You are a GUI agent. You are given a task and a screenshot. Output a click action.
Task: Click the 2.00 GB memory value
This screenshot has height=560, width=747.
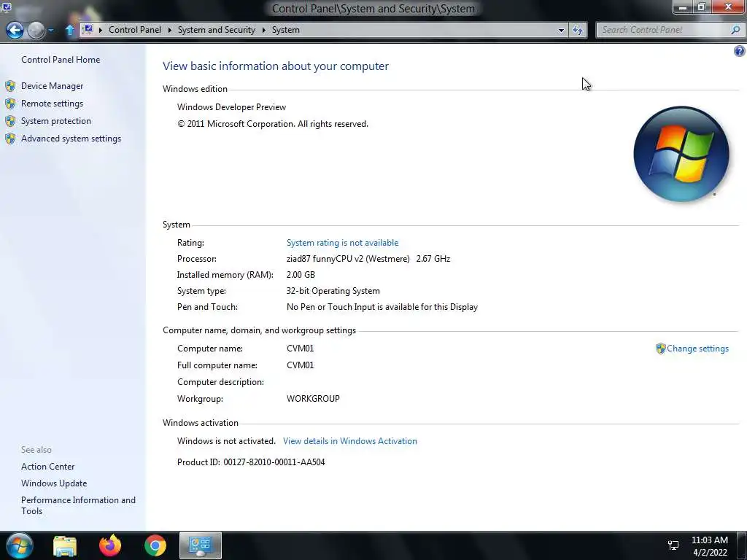point(301,275)
